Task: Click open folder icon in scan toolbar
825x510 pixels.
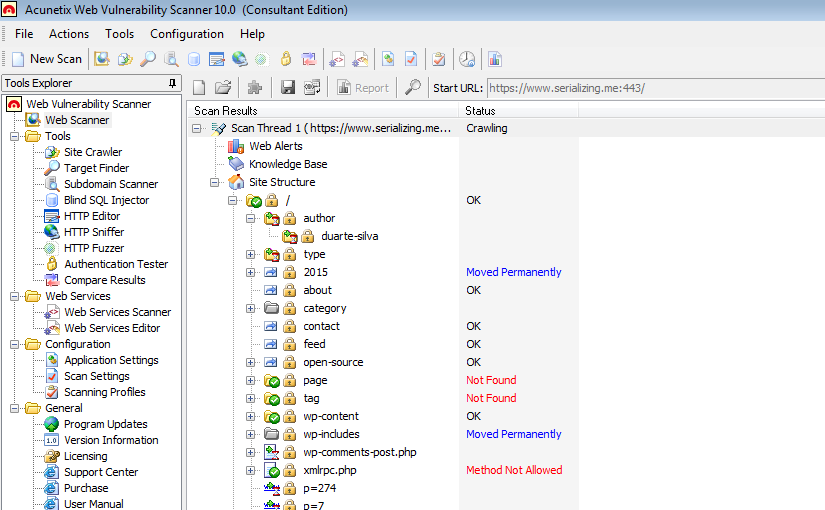Action: [223, 87]
